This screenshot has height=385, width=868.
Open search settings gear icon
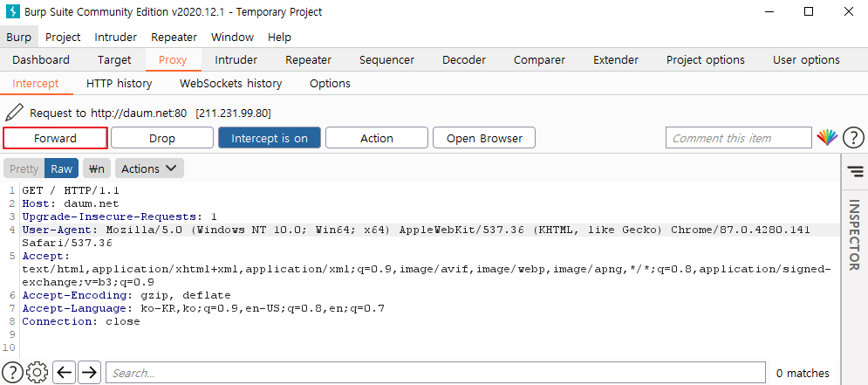[x=38, y=373]
